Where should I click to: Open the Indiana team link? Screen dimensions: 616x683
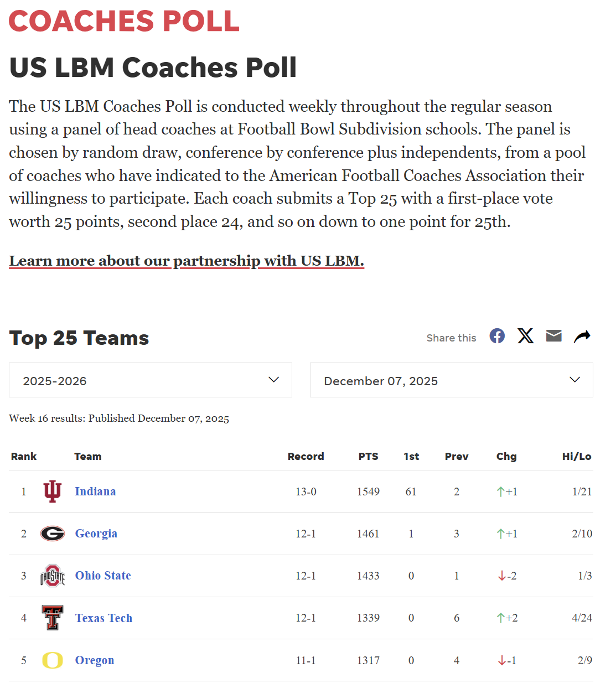point(95,491)
